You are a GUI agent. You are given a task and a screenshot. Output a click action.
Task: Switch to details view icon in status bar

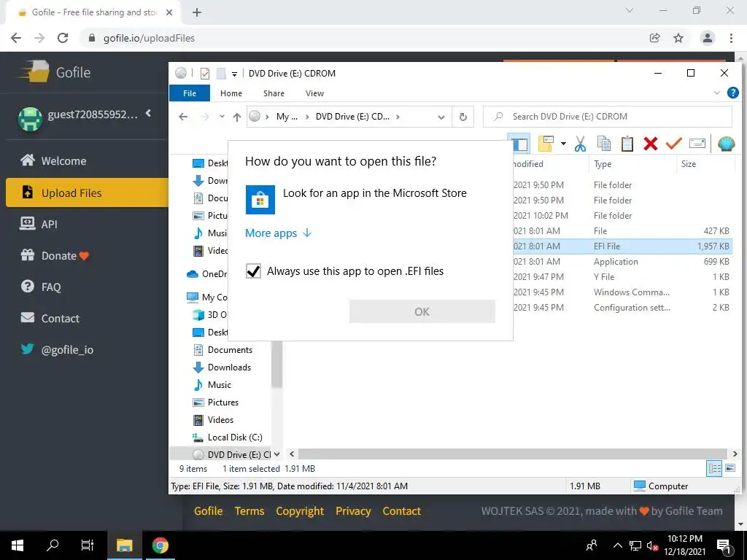713,468
